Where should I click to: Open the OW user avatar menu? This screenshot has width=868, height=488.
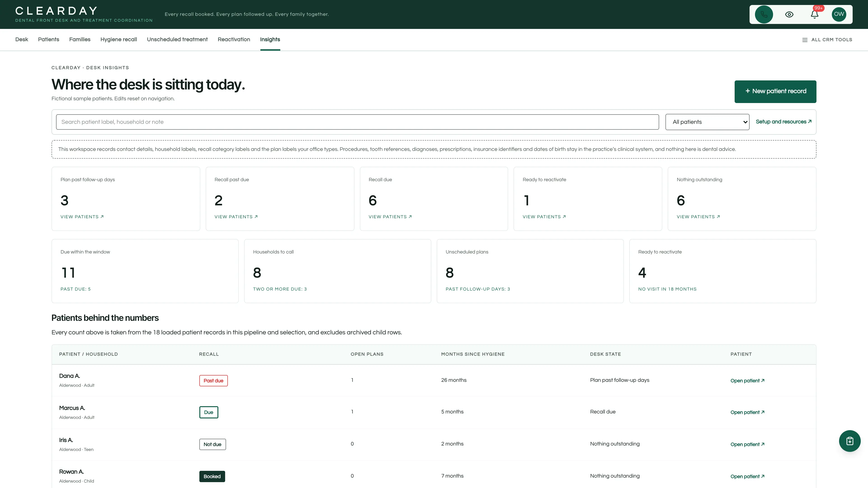tap(839, 14)
